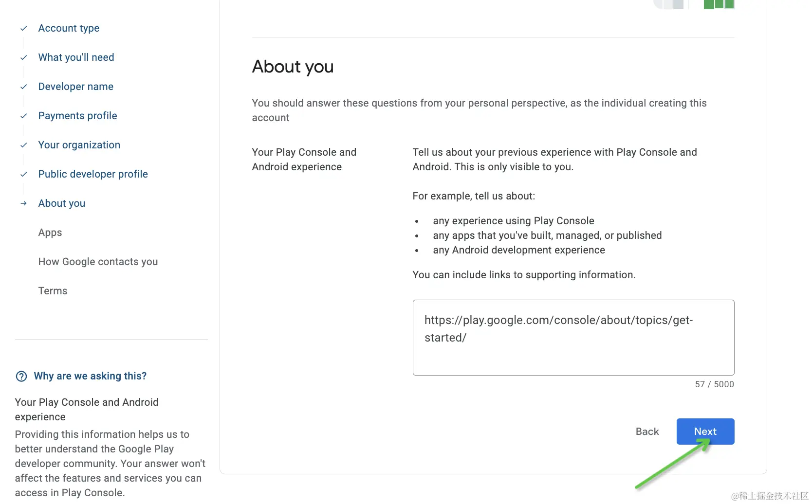Click the Payments profile checkmark icon
The image size is (812, 504).
coord(23,116)
